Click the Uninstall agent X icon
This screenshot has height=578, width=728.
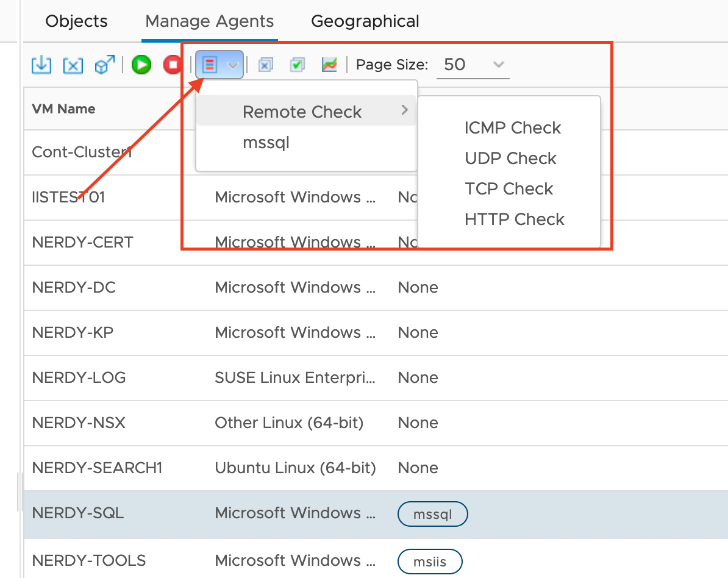[73, 65]
